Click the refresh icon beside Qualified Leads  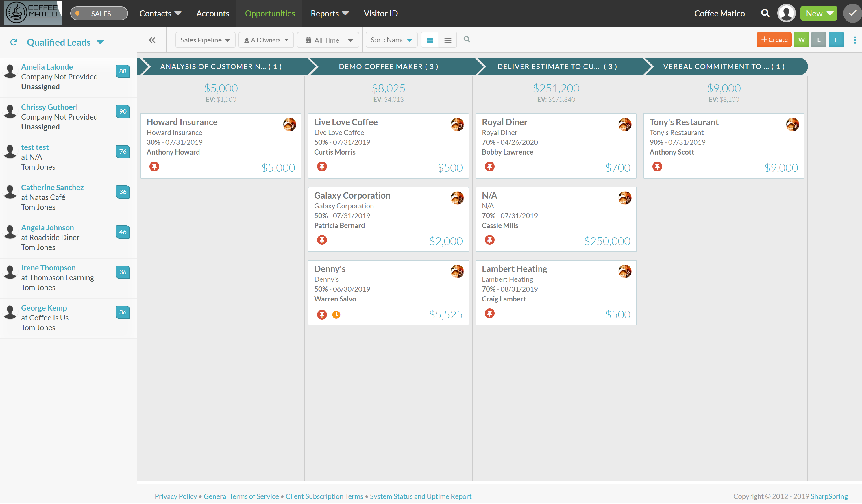14,42
